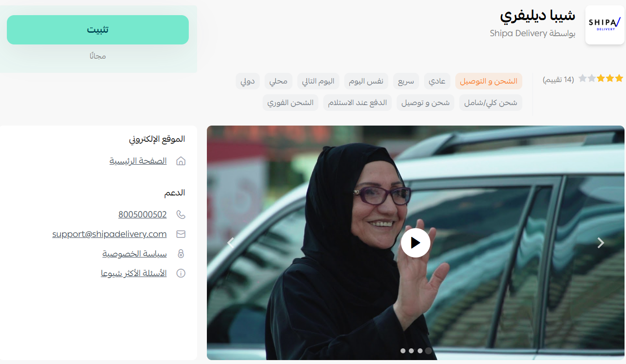The width and height of the screenshot is (626, 364).
Task: Click the lock icon beside سياسة الخصوصية
Action: click(181, 254)
